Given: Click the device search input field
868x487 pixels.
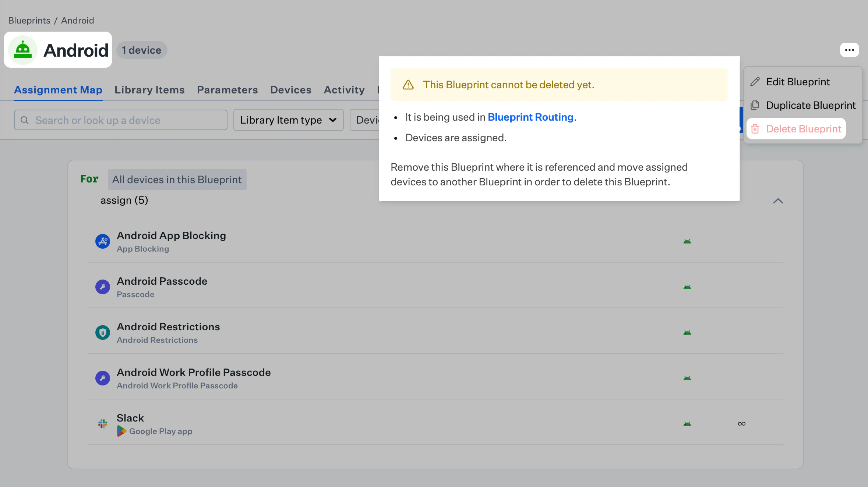Looking at the screenshot, I should 121,120.
